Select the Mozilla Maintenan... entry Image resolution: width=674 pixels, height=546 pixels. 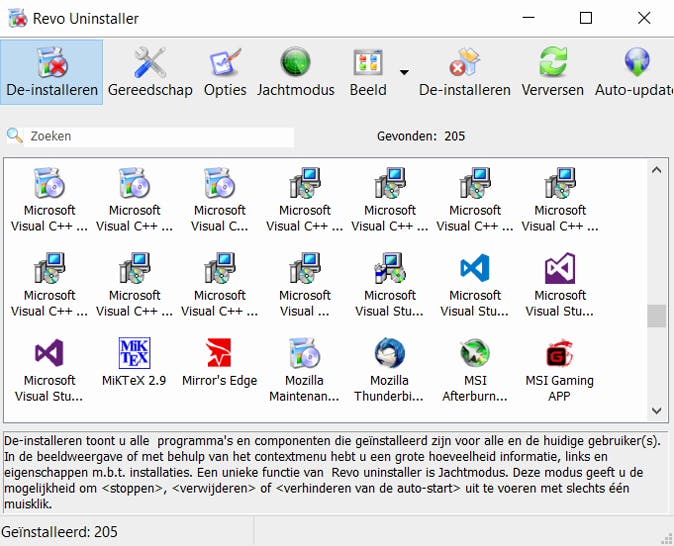pos(304,370)
